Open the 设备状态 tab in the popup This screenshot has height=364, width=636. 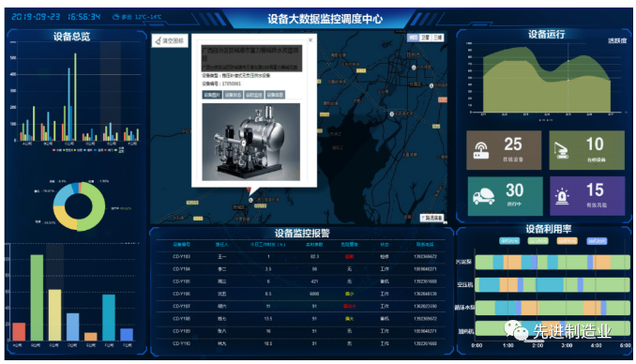point(233,95)
